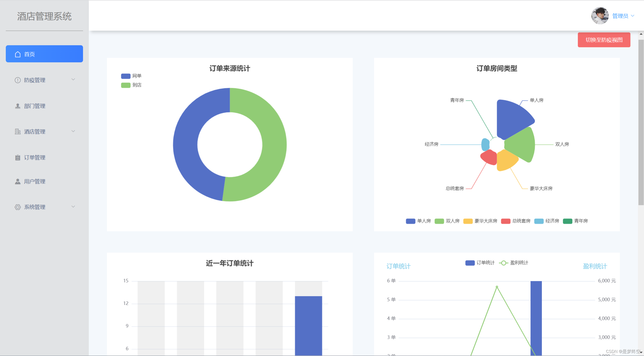Click the warning circle icon beside 防疫管理
Screen dimensions: 644x356
point(18,80)
